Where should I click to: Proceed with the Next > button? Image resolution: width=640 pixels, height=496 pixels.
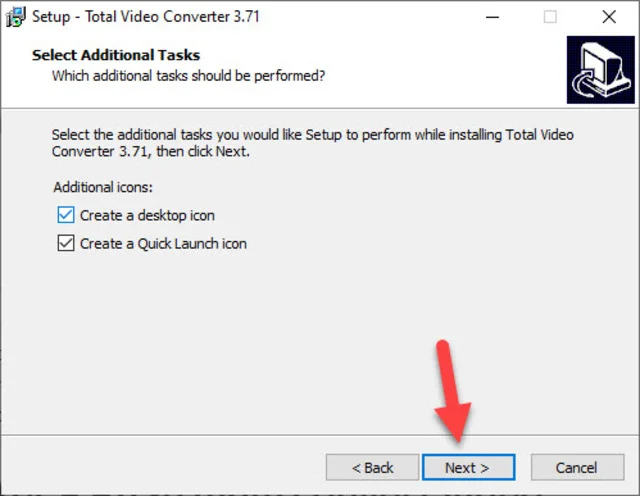click(x=468, y=467)
